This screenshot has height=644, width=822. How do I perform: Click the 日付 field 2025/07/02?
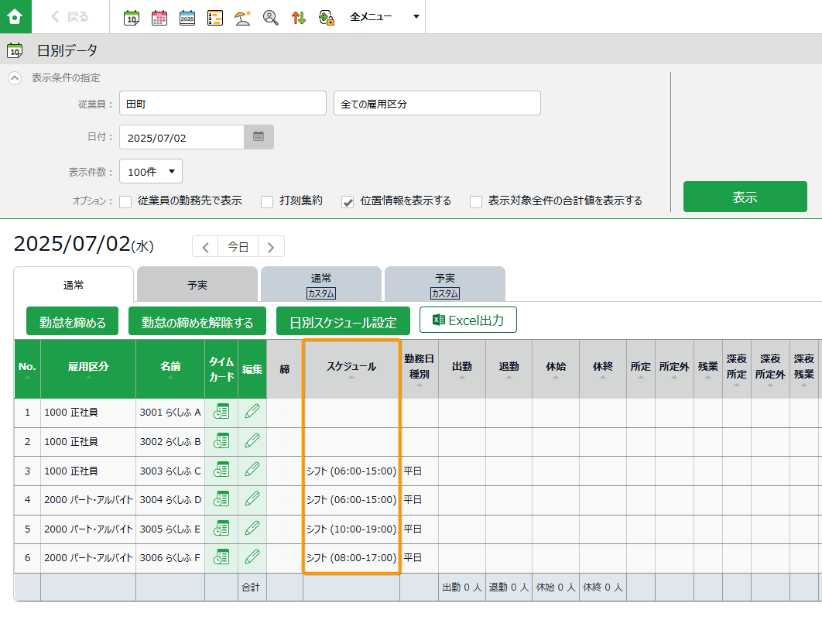[182, 138]
